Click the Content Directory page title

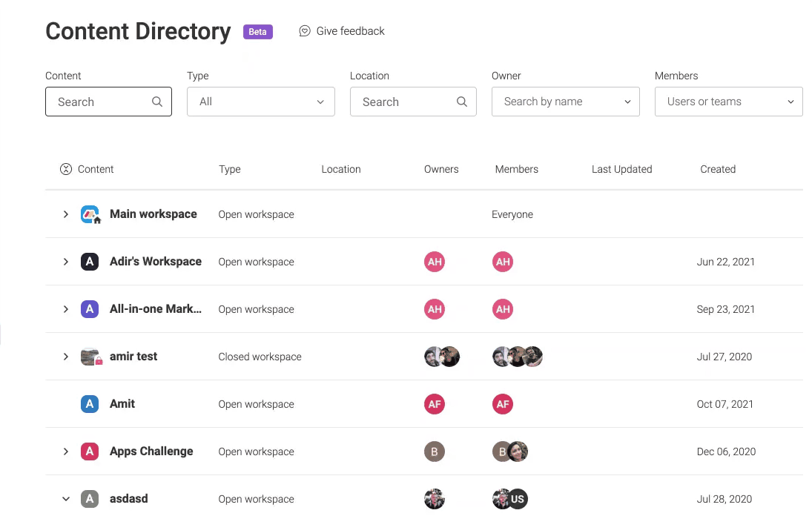point(138,32)
